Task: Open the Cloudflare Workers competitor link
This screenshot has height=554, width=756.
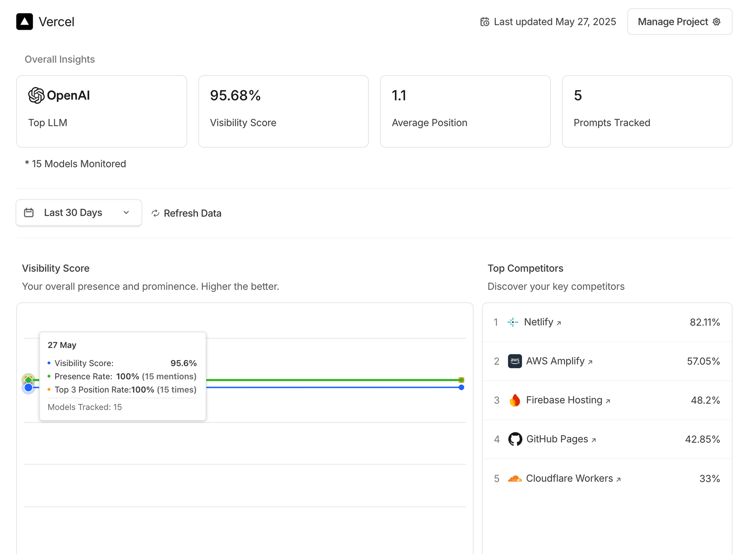Action: (x=573, y=478)
